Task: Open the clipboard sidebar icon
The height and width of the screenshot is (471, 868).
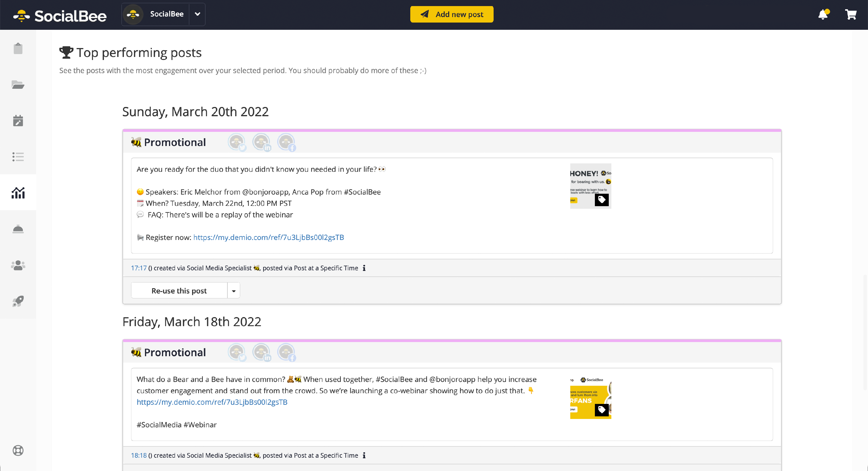Action: 18,49
